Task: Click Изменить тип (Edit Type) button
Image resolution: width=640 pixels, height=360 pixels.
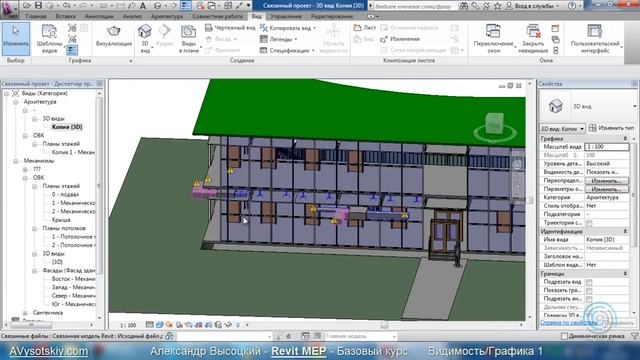Action: click(611, 128)
